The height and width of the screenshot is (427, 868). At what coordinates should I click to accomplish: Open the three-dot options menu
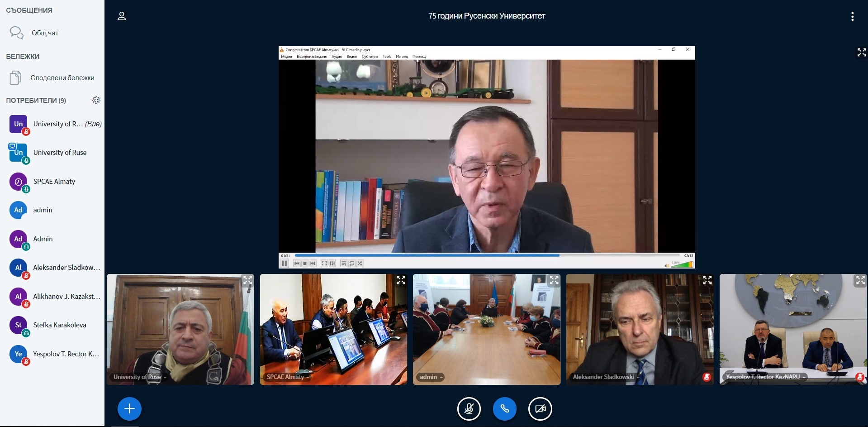pyautogui.click(x=852, y=16)
